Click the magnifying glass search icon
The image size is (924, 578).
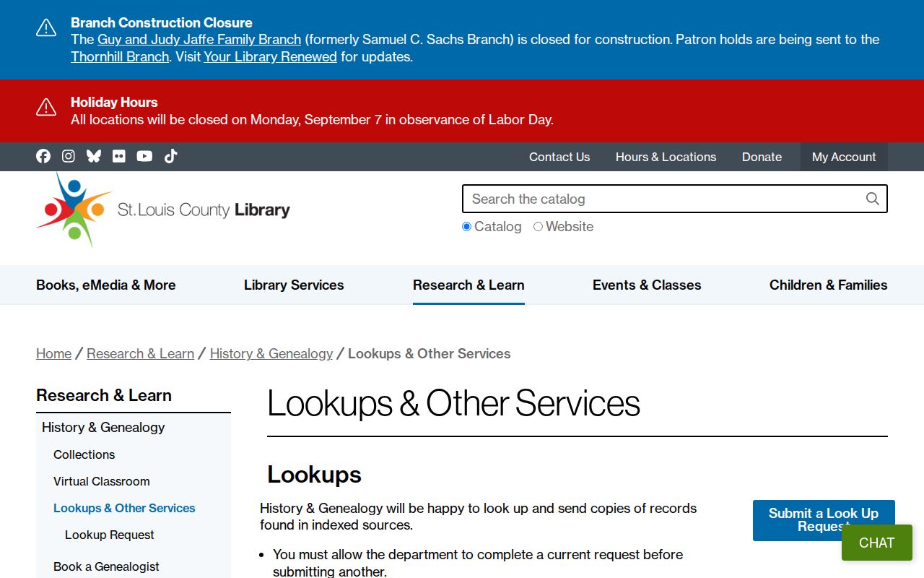click(x=872, y=199)
